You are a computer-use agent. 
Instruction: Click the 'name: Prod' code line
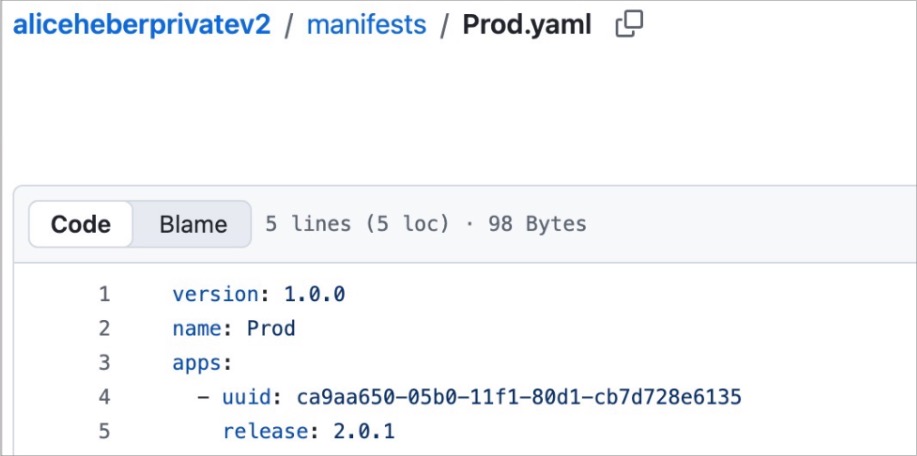coord(234,328)
